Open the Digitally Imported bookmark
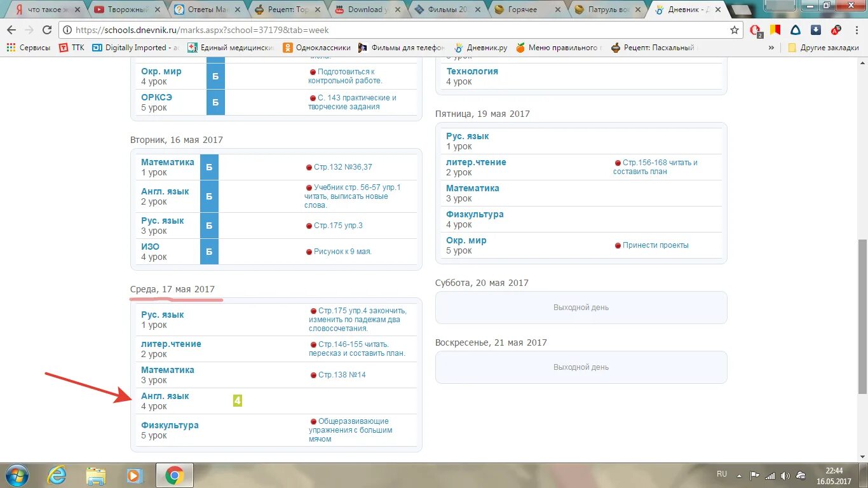Image resolution: width=868 pixels, height=488 pixels. tap(136, 48)
